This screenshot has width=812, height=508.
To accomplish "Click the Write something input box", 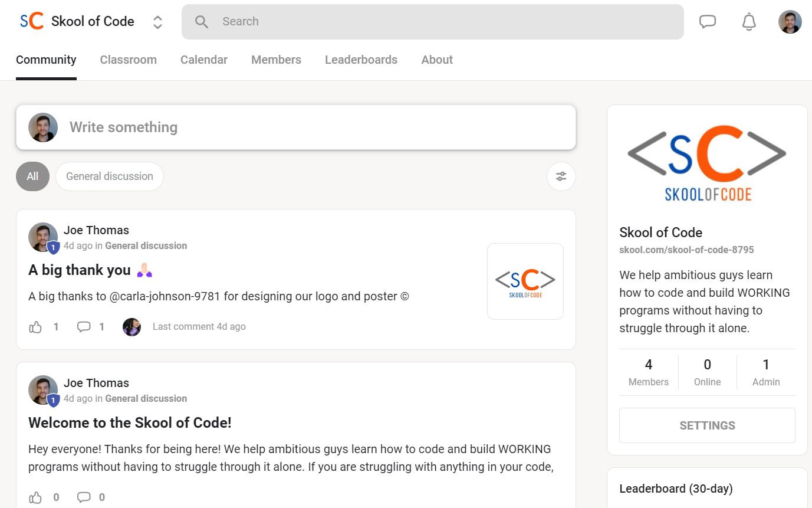I will coord(296,127).
